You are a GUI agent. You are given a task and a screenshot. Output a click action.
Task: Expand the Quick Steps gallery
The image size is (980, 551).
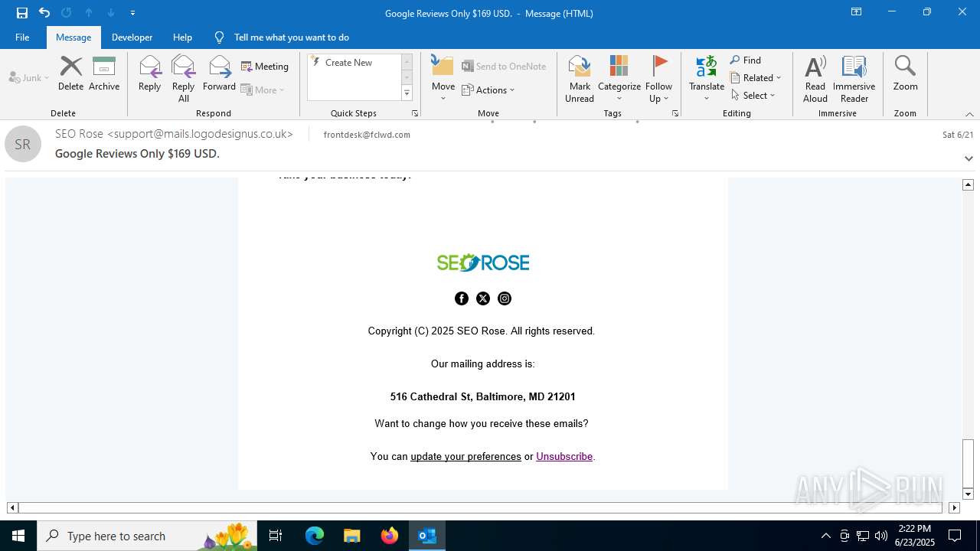tap(407, 93)
